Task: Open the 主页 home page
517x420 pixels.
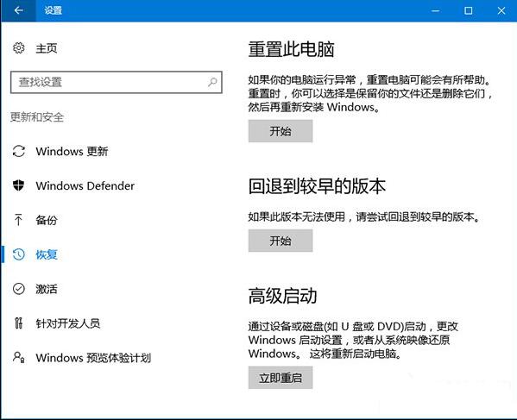Action: [x=46, y=48]
